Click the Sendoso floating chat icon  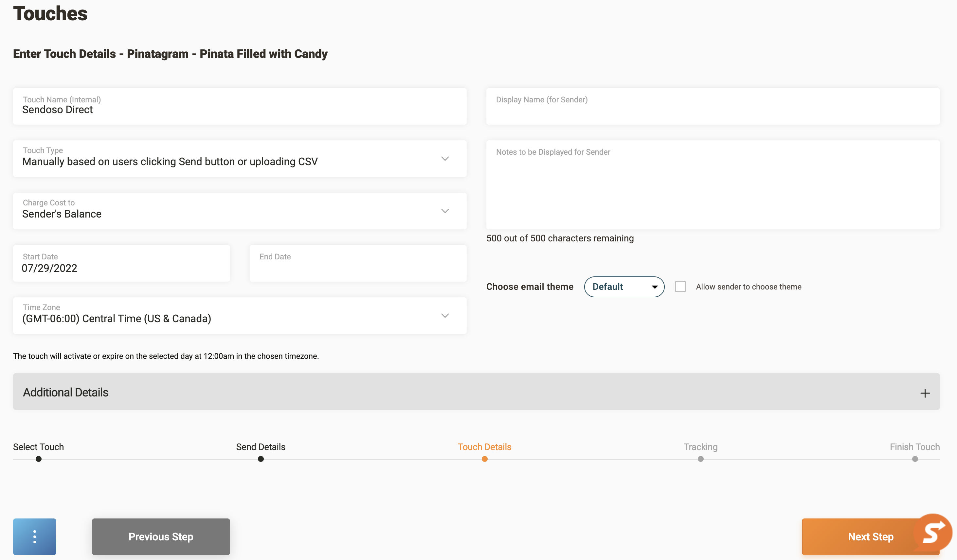click(x=933, y=532)
